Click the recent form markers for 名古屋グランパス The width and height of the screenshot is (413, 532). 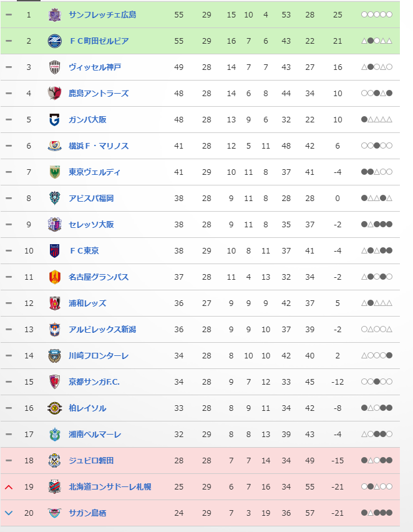click(377, 277)
